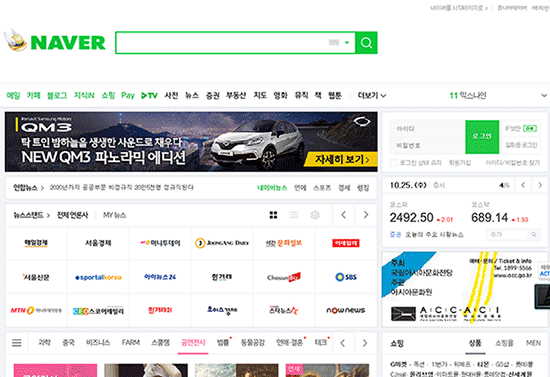The image size is (550, 377).
Task: Switch newsstand to list view icon
Action: 294,215
